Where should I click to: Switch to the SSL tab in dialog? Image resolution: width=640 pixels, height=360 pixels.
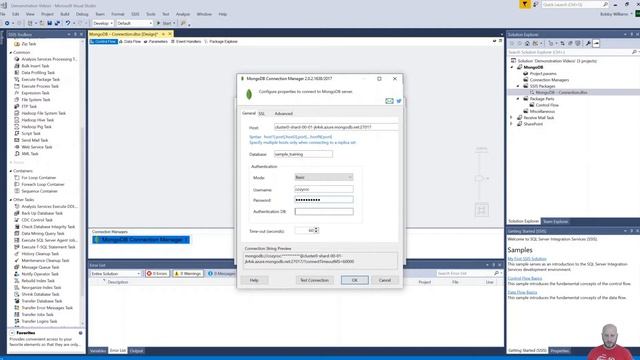click(262, 113)
